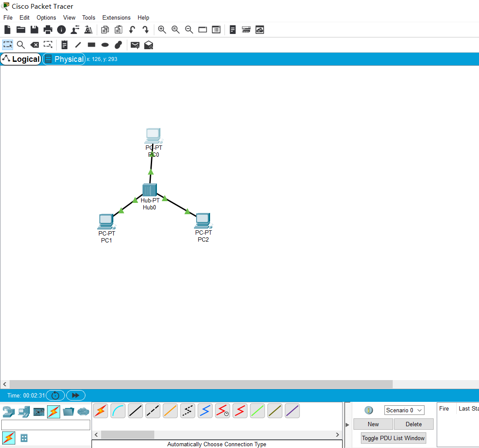
Task: Select the Draw Ellipse tool
Action: tap(105, 45)
